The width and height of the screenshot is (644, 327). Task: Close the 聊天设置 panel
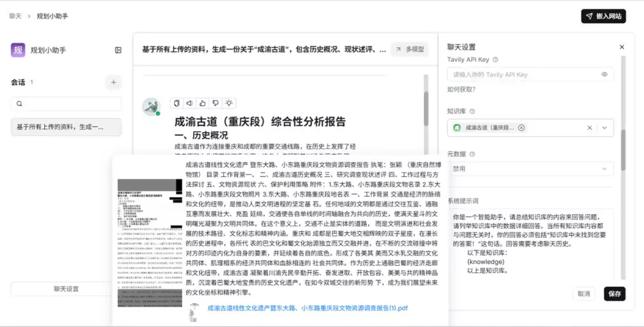(x=621, y=47)
